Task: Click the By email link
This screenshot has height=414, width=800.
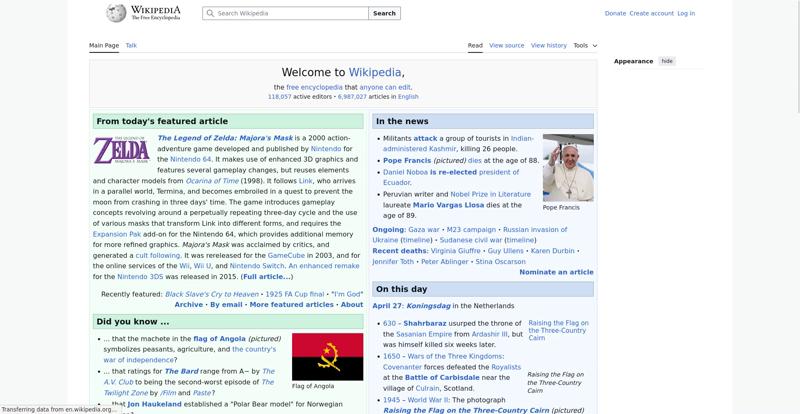Action: click(x=226, y=304)
